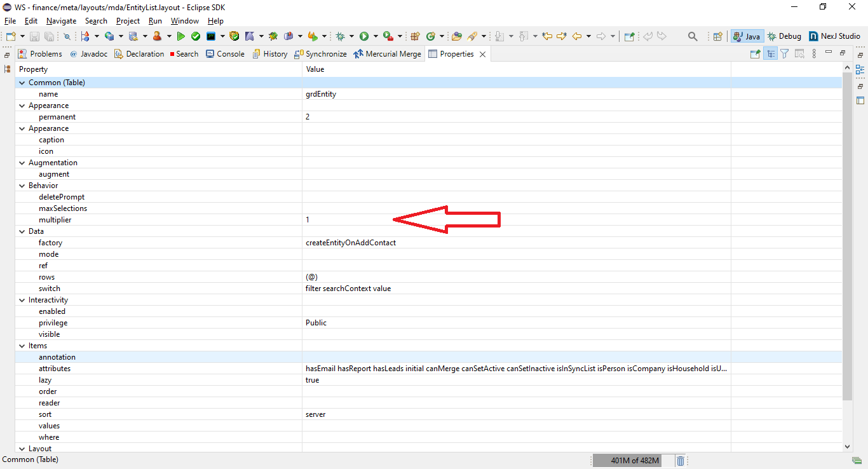Image resolution: width=868 pixels, height=469 pixels.
Task: Click the factory value createEntityOnAddContact
Action: click(x=350, y=242)
